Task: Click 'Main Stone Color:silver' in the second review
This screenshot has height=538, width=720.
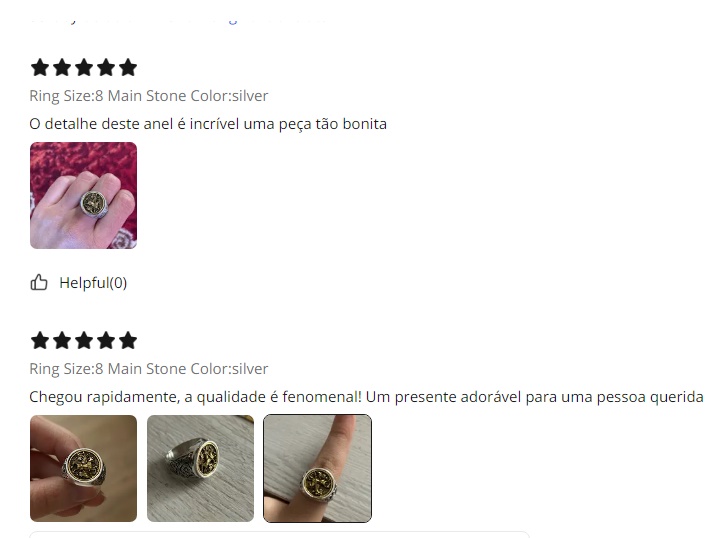Action: click(x=188, y=369)
